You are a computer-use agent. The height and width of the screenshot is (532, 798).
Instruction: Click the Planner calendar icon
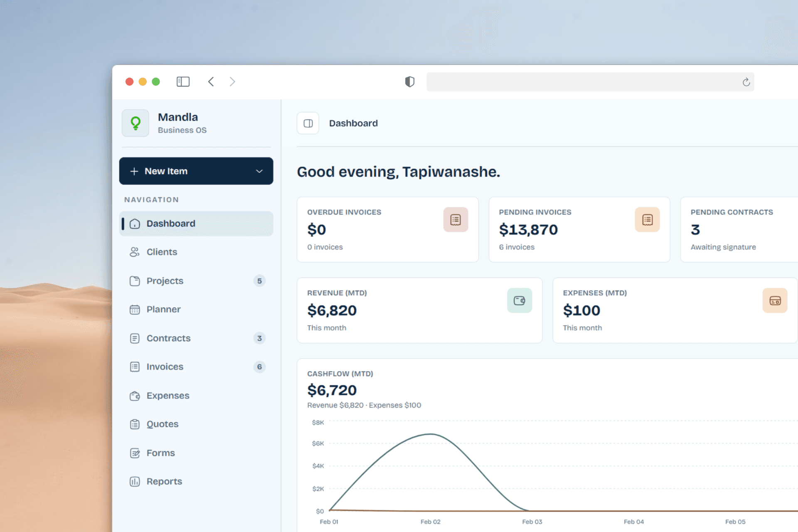(135, 309)
